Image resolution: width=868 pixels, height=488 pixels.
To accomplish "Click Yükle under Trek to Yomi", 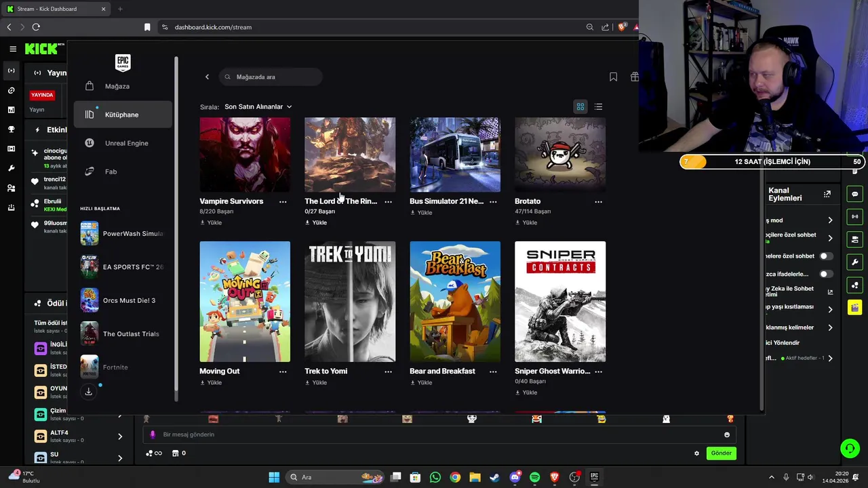I will coord(316,382).
